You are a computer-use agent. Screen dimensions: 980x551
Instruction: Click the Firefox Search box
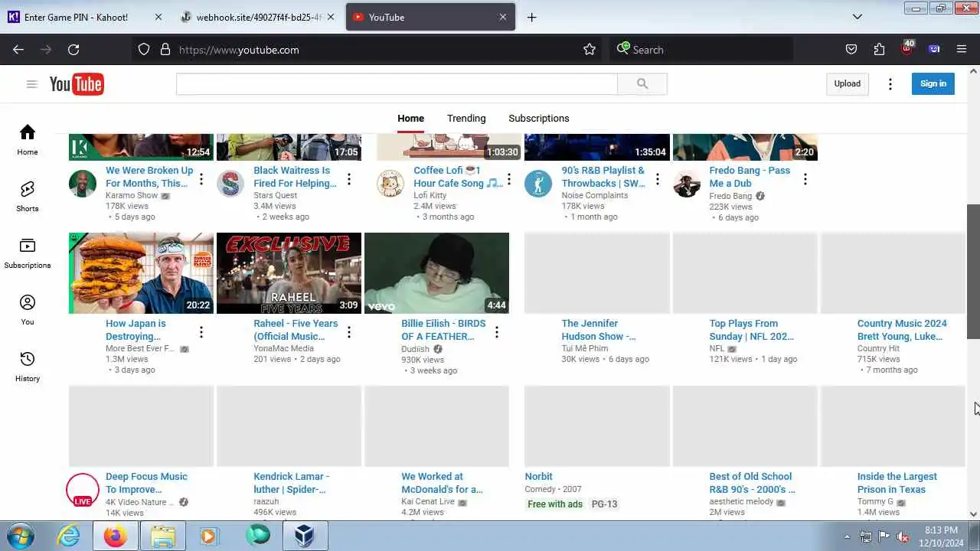coord(703,50)
